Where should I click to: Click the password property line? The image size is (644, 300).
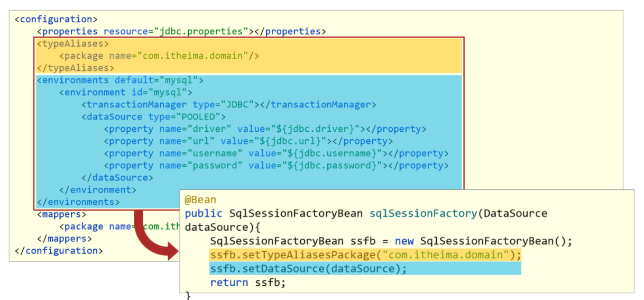pyautogui.click(x=276, y=166)
